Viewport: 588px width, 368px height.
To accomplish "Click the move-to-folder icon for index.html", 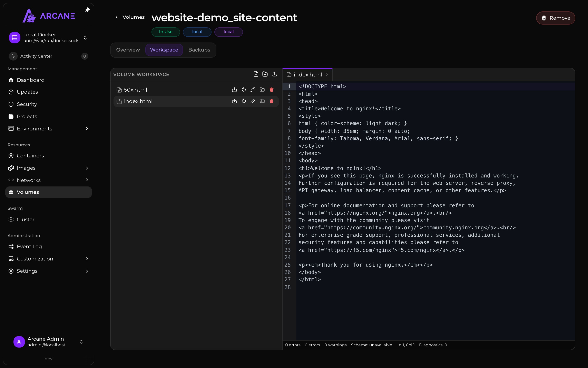I will point(262,101).
